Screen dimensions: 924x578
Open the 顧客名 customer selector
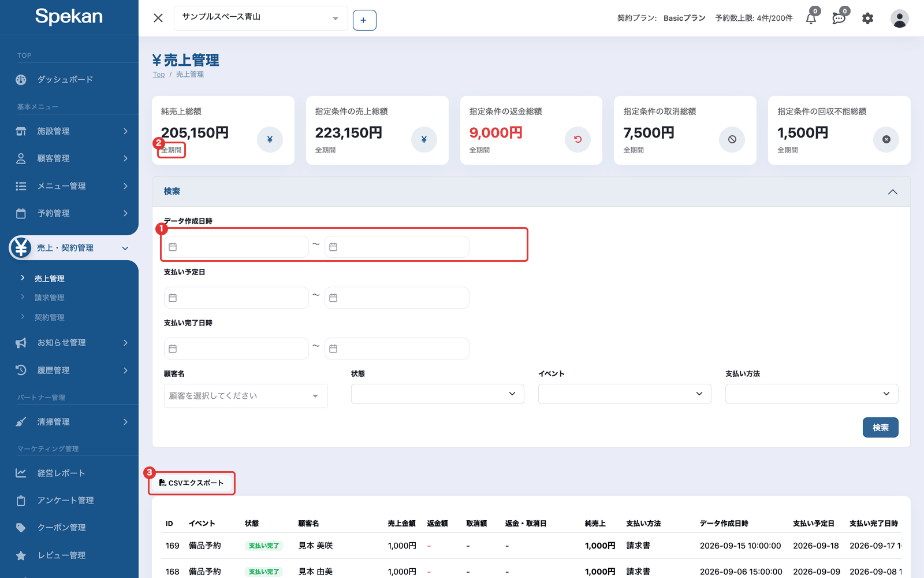click(x=245, y=396)
